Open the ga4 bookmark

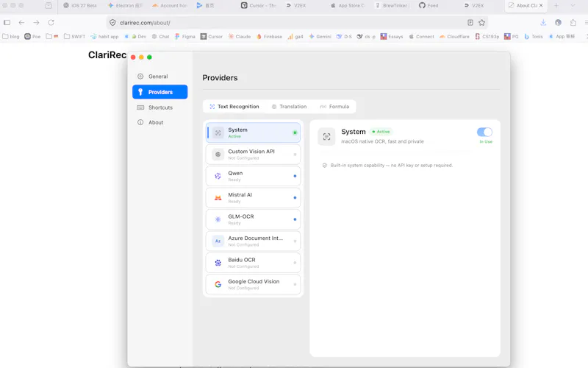(295, 36)
